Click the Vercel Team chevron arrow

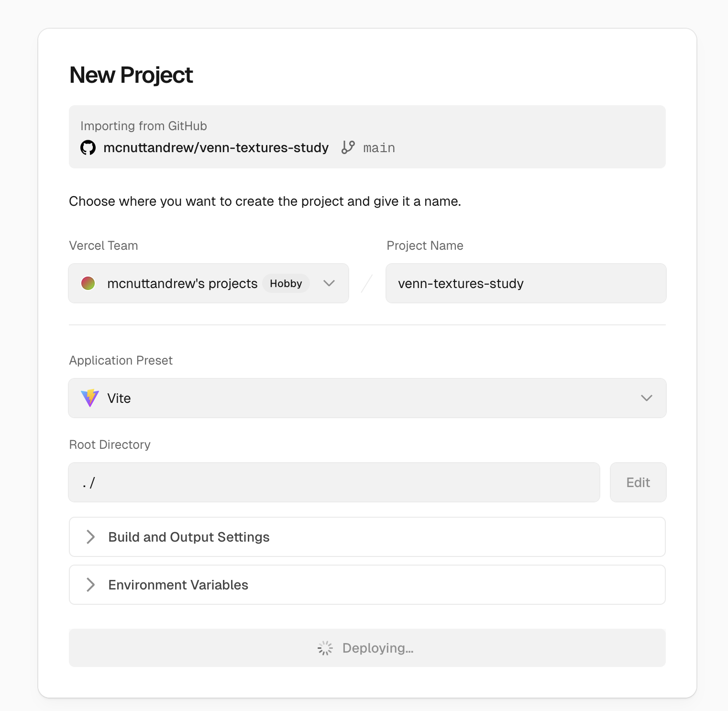click(329, 283)
